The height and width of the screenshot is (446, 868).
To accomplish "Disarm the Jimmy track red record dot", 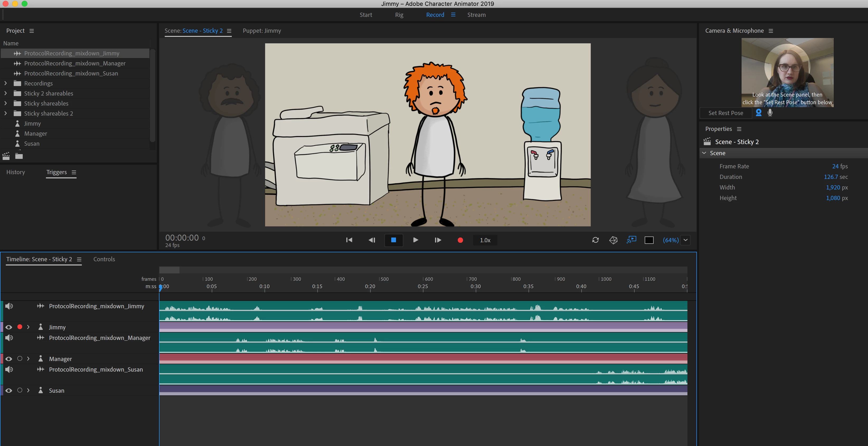I will click(20, 327).
